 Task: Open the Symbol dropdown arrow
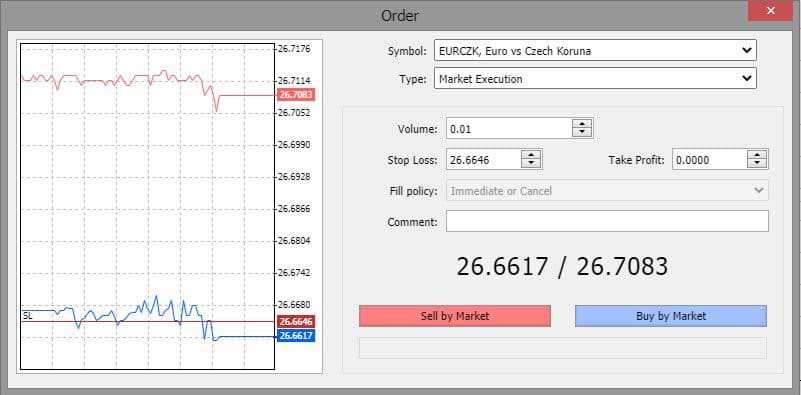[x=746, y=51]
